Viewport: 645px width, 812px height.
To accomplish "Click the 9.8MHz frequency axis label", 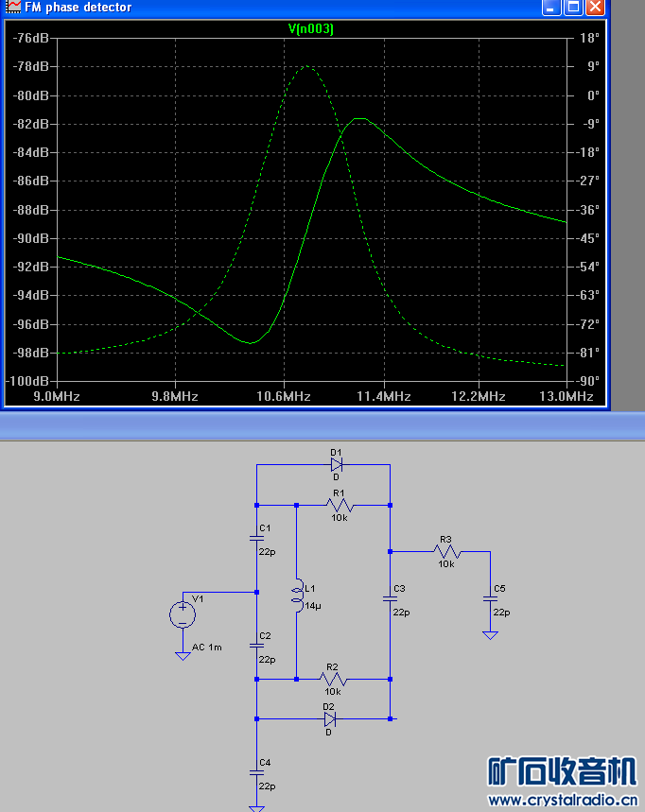I will [175, 397].
